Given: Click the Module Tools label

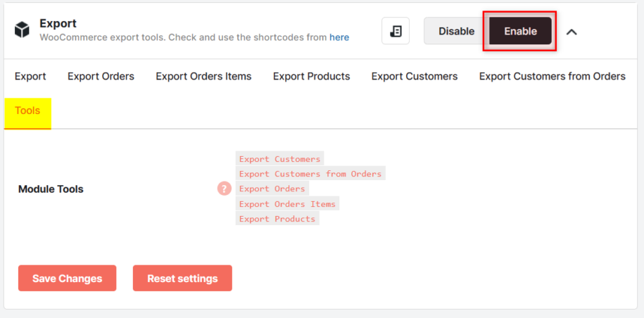Looking at the screenshot, I should [x=51, y=189].
